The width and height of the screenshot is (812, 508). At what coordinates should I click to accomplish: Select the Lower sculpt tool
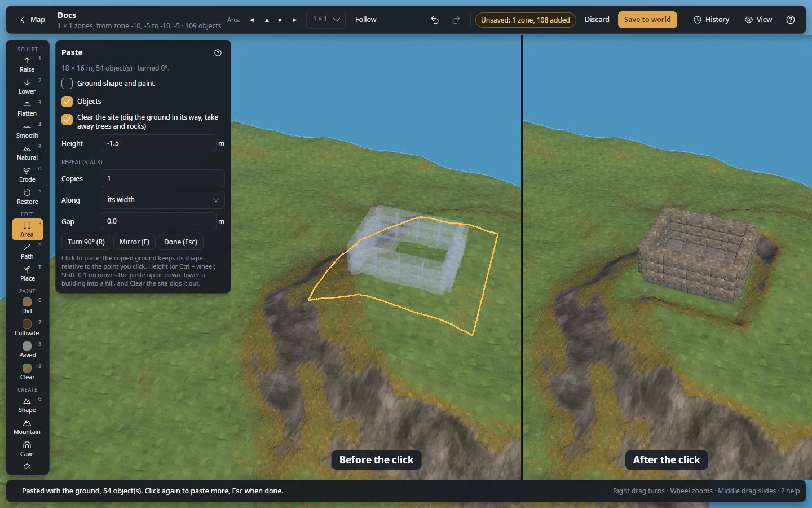[x=27, y=86]
